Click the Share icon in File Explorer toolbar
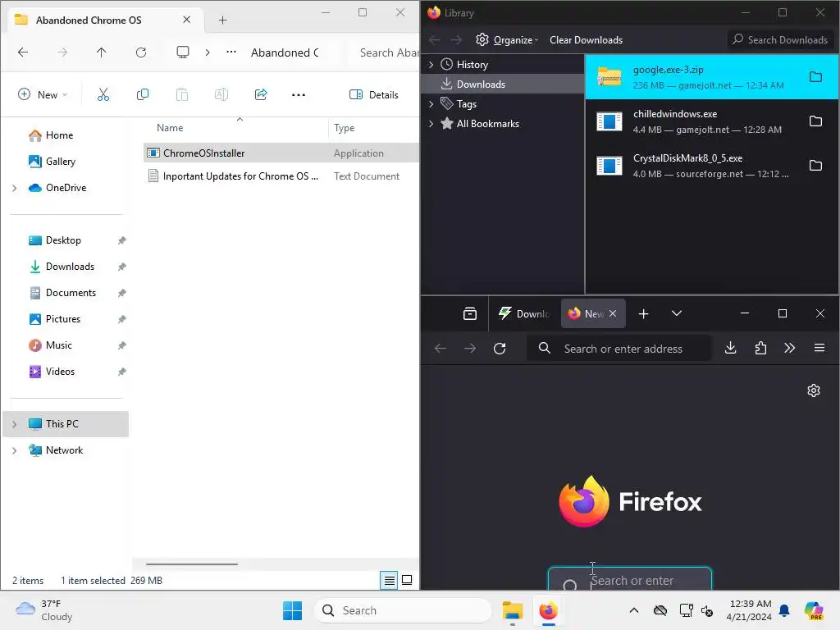 (261, 95)
